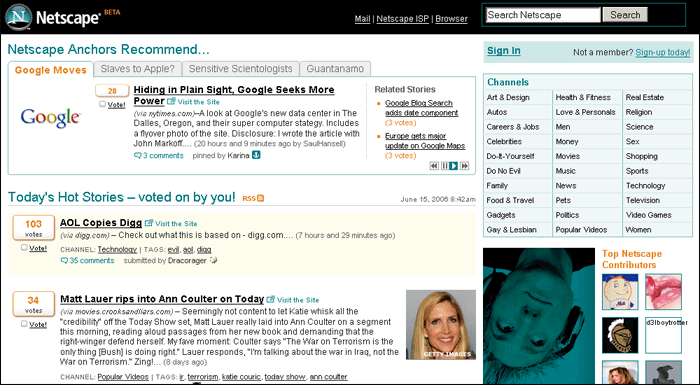This screenshot has height=385, width=700.
Task: Click the upside-down man teal photo
Action: point(539,316)
